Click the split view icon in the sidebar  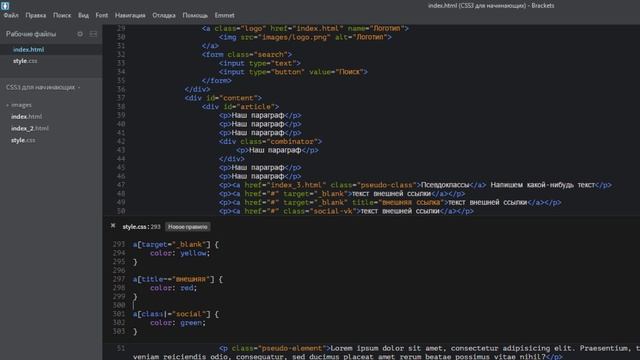93,34
